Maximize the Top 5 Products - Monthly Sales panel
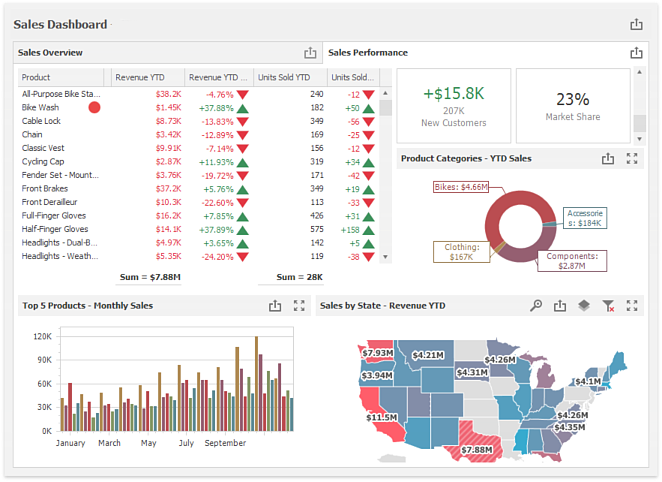The image size is (662, 482). pyautogui.click(x=299, y=306)
